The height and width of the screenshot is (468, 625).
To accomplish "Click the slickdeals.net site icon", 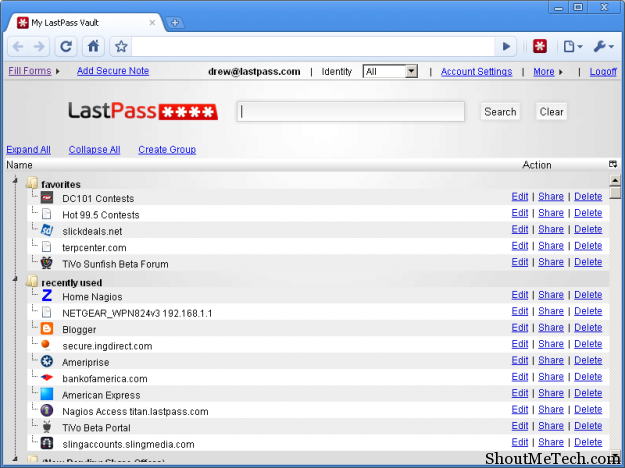I will (x=47, y=230).
